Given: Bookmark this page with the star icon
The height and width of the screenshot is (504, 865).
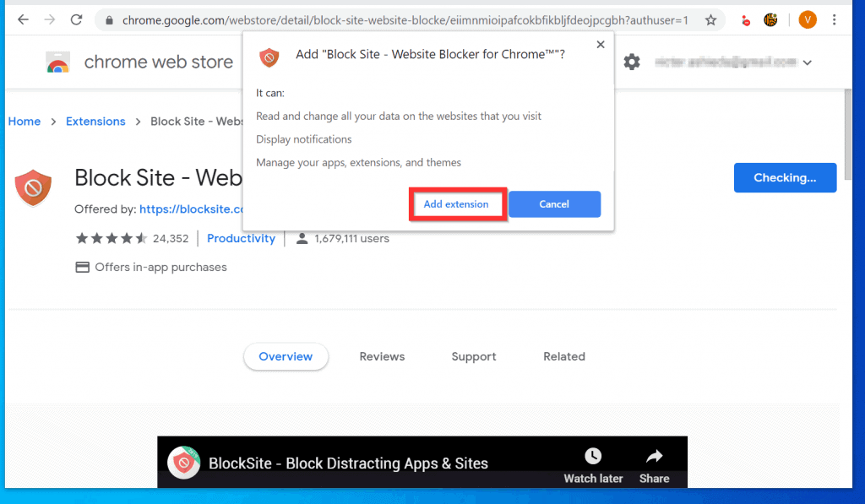Looking at the screenshot, I should click(710, 20).
